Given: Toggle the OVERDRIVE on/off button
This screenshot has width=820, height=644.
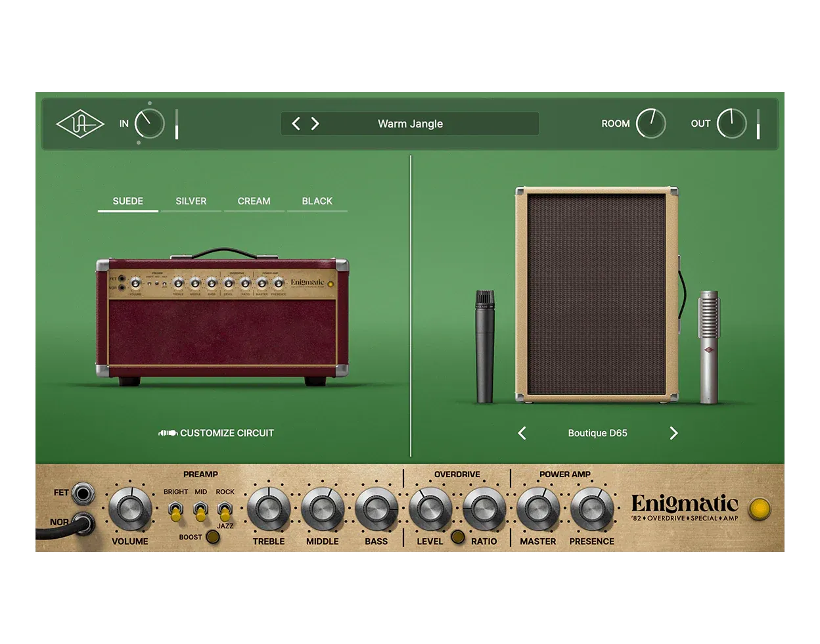Looking at the screenshot, I should [458, 537].
